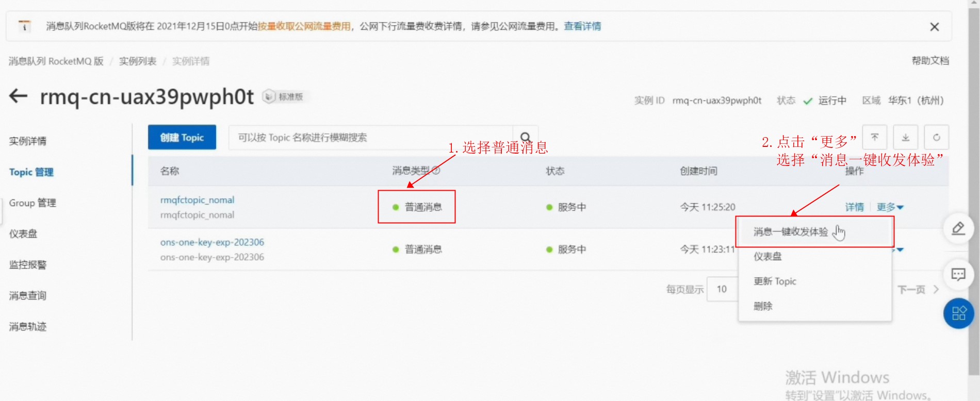The height and width of the screenshot is (401, 980).
Task: Open 监控报警 in the sidebar
Action: [28, 264]
